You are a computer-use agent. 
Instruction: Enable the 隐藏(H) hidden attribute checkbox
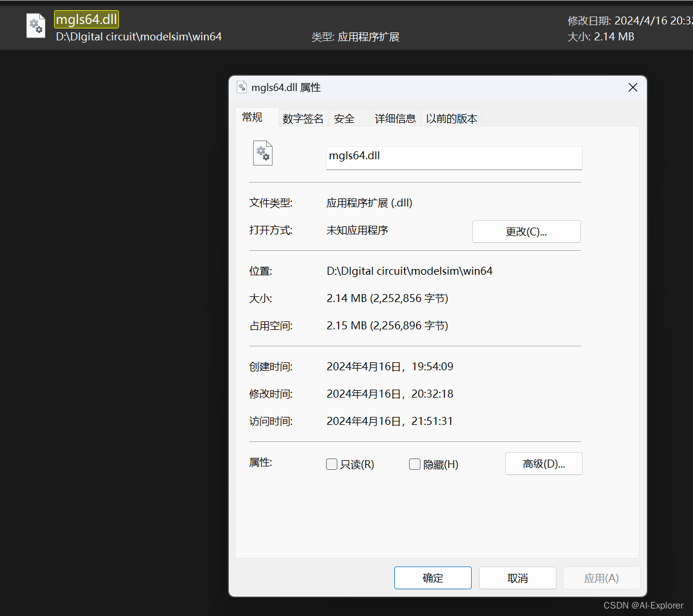point(414,464)
